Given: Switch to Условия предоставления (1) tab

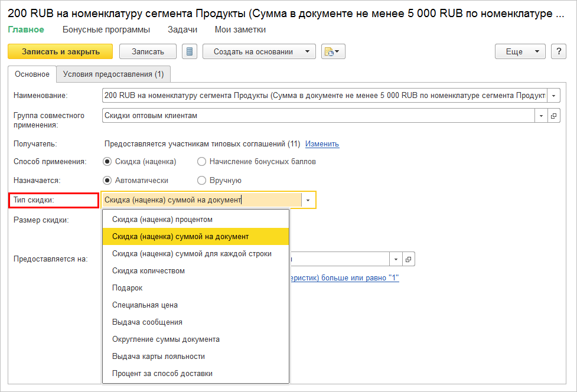Looking at the screenshot, I should point(113,74).
